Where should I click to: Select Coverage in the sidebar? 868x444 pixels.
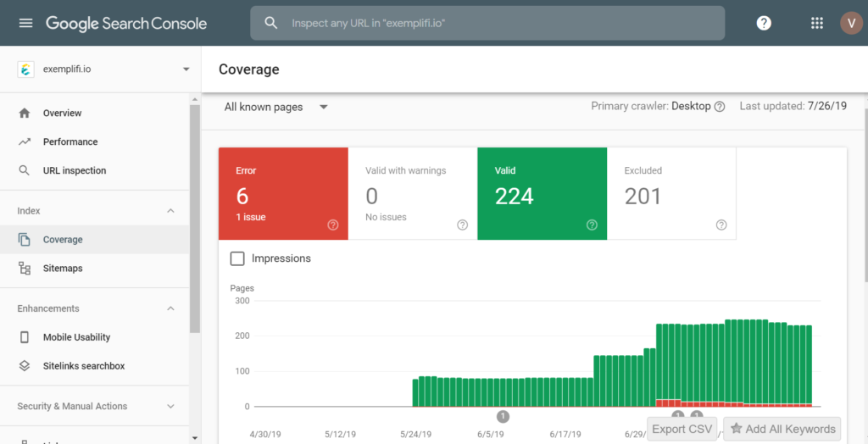click(95, 240)
